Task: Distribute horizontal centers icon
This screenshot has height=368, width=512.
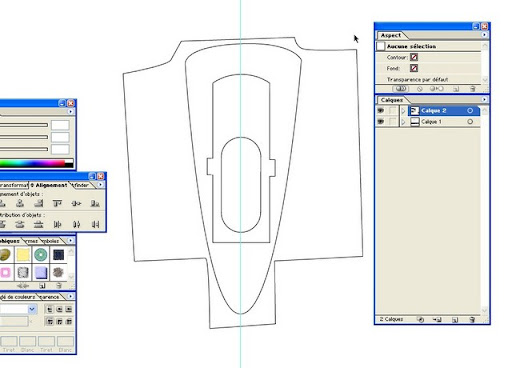Action: (76, 225)
